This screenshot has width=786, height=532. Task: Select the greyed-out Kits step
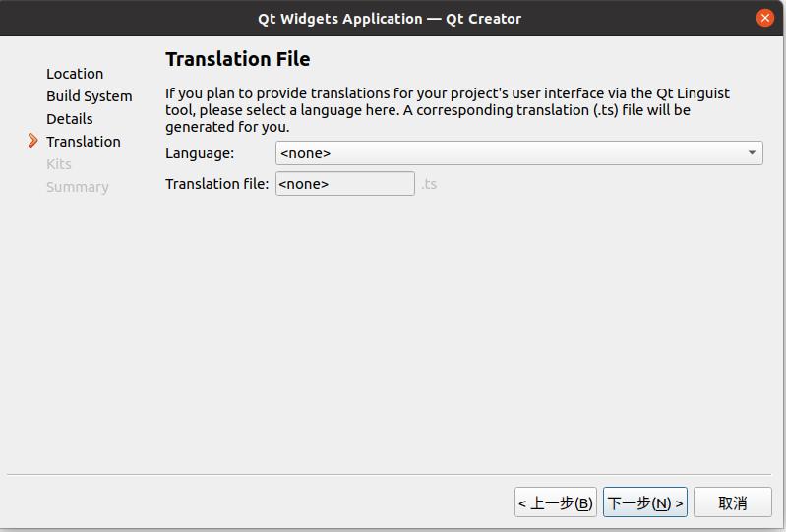59,164
